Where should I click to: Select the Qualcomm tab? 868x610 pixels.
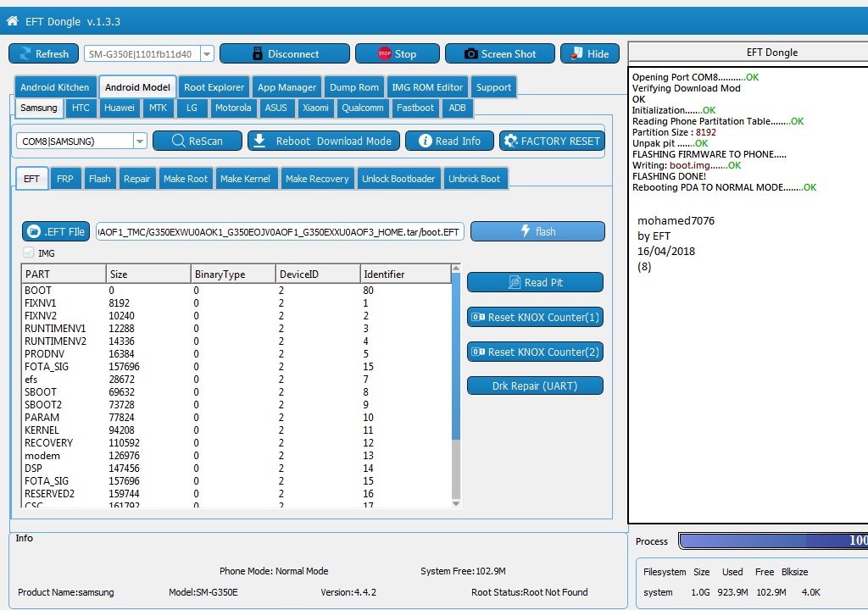[363, 108]
